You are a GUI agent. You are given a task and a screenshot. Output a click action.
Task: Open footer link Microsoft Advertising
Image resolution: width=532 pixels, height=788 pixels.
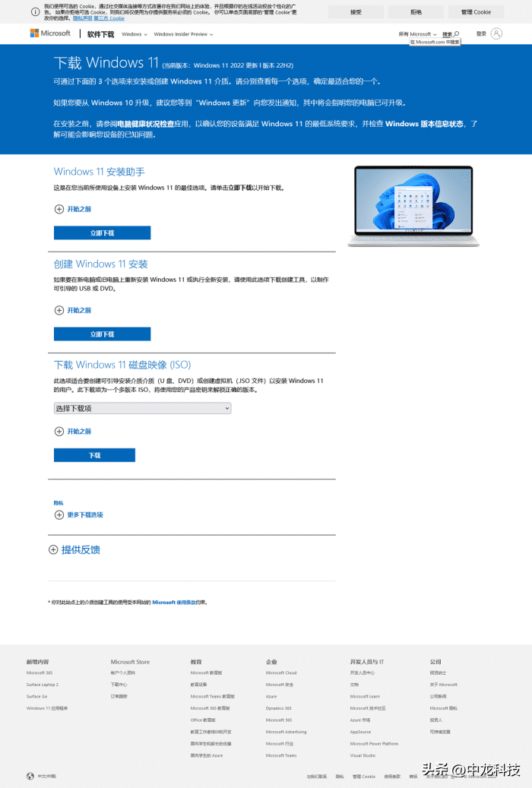(x=286, y=732)
